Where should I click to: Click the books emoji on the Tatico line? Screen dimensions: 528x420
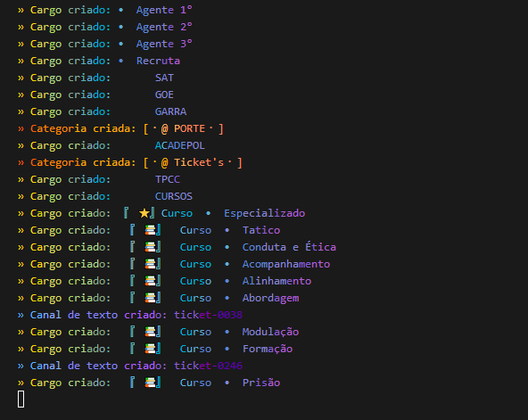tap(150, 230)
